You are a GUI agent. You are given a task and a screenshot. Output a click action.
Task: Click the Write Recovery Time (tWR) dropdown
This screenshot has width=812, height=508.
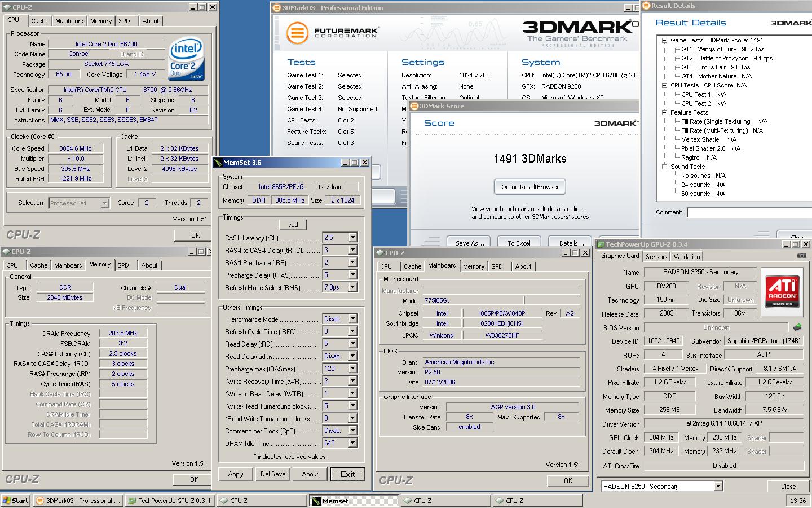[x=352, y=381]
